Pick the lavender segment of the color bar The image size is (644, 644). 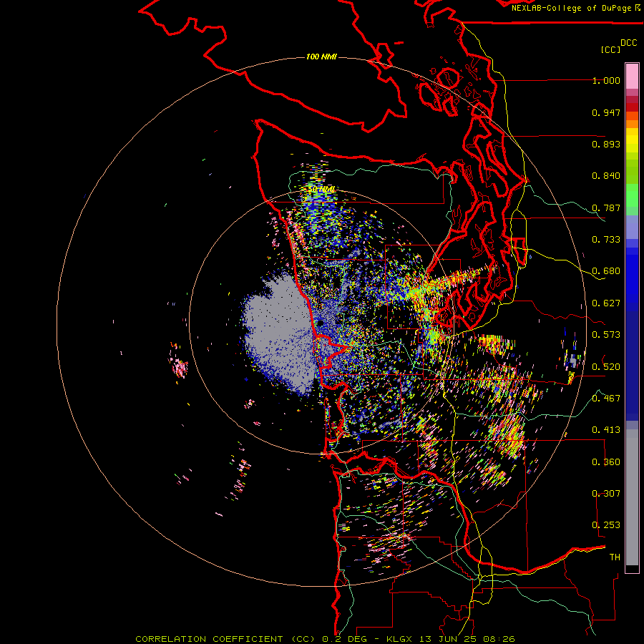click(x=632, y=227)
